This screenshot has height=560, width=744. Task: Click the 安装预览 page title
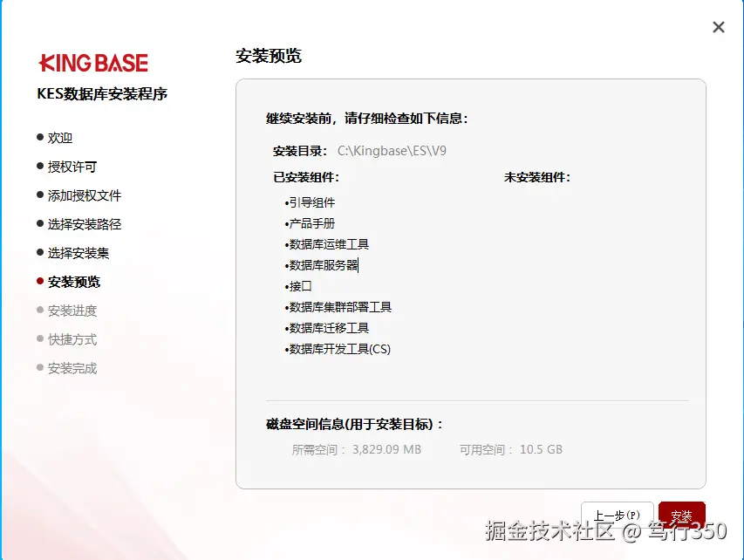(x=269, y=56)
